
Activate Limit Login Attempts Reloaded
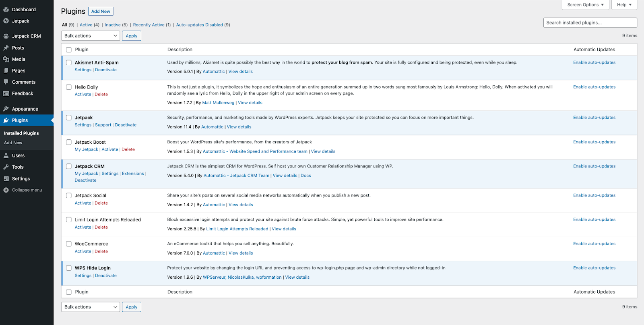(x=83, y=228)
